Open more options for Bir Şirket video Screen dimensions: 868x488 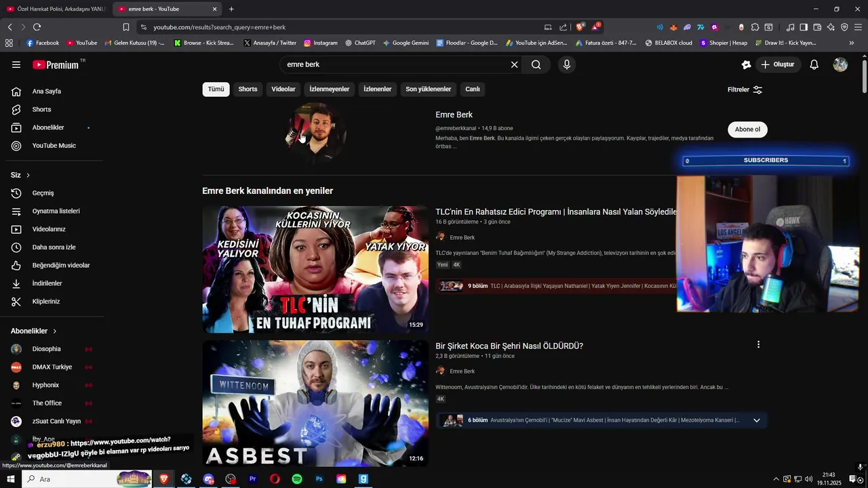pos(758,344)
